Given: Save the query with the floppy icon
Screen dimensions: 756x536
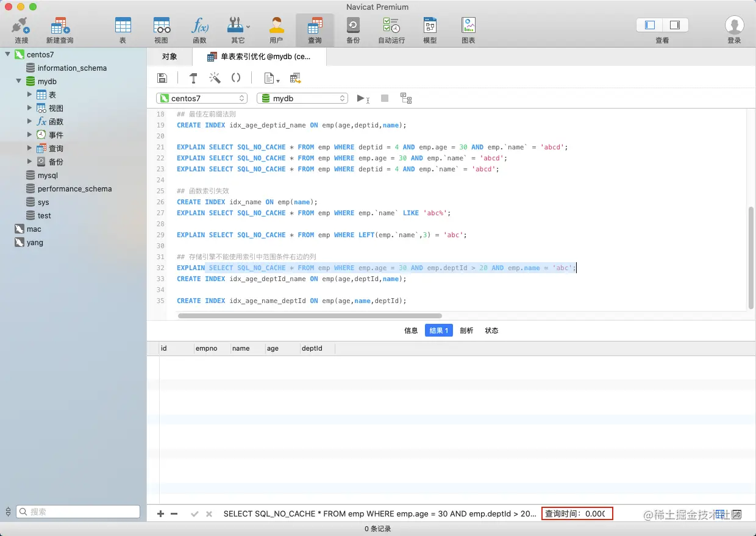Looking at the screenshot, I should tap(162, 78).
